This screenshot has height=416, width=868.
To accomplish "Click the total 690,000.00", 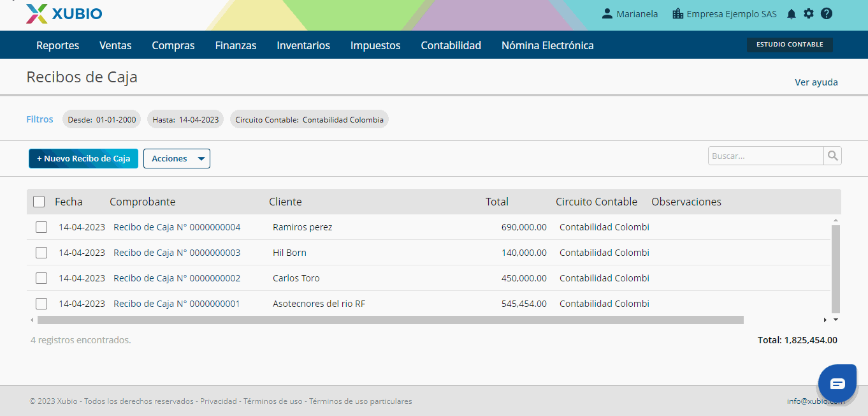I will [x=524, y=227].
